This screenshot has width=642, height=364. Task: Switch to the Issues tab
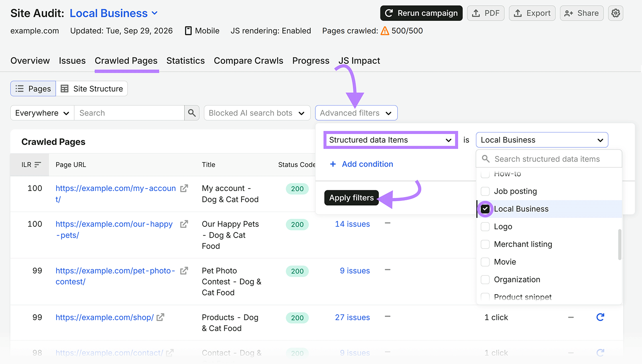pos(72,61)
